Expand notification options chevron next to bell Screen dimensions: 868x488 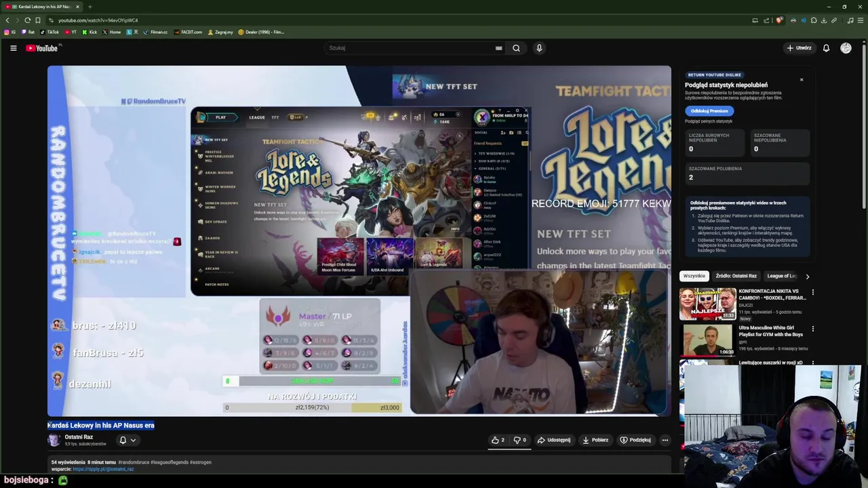(x=133, y=440)
